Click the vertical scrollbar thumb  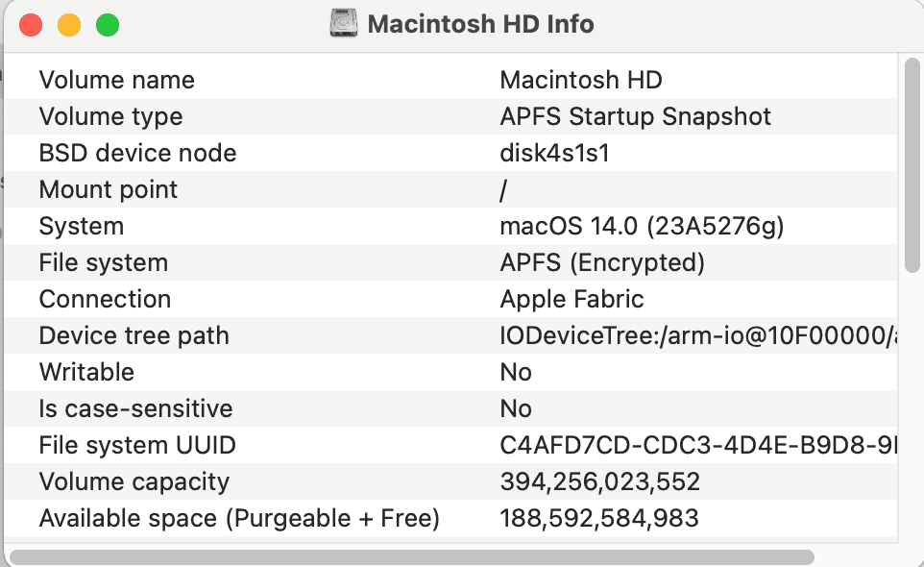coord(912,163)
